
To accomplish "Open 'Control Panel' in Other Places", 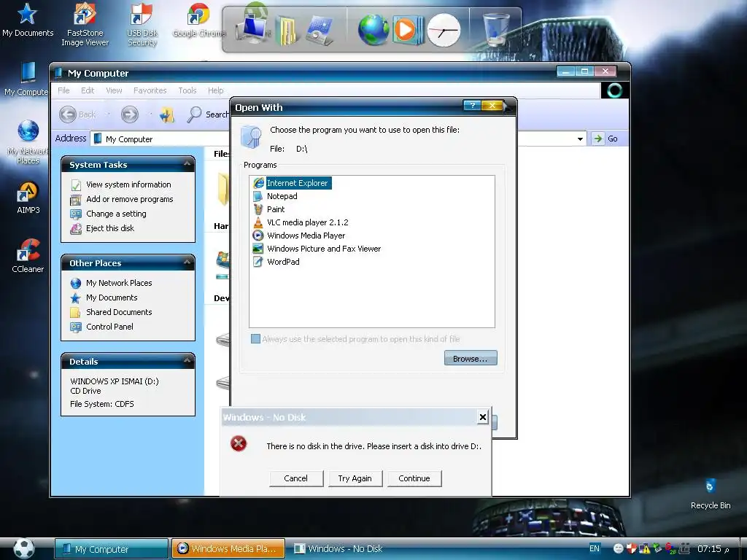I will [x=109, y=327].
